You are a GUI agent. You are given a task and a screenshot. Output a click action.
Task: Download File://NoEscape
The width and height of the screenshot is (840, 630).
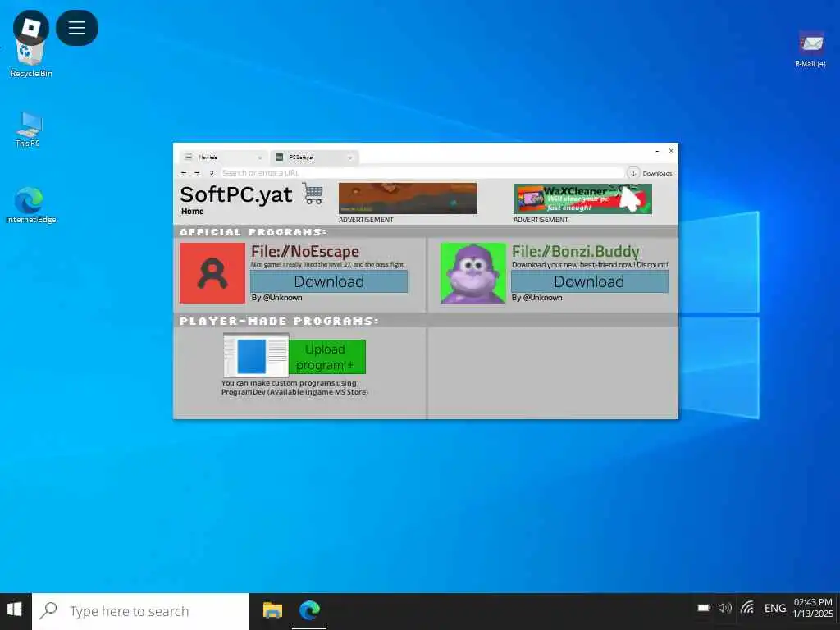(329, 282)
